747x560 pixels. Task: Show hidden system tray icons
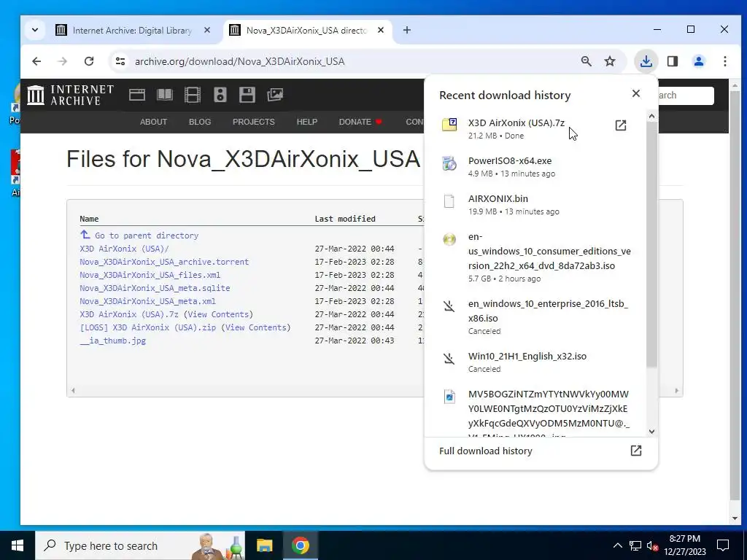pyautogui.click(x=617, y=545)
